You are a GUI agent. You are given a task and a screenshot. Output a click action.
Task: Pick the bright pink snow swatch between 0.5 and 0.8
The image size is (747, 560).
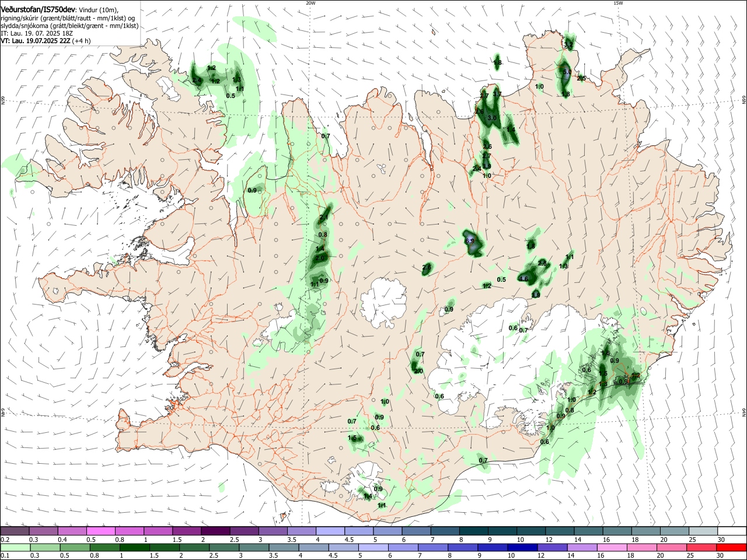pos(100,531)
